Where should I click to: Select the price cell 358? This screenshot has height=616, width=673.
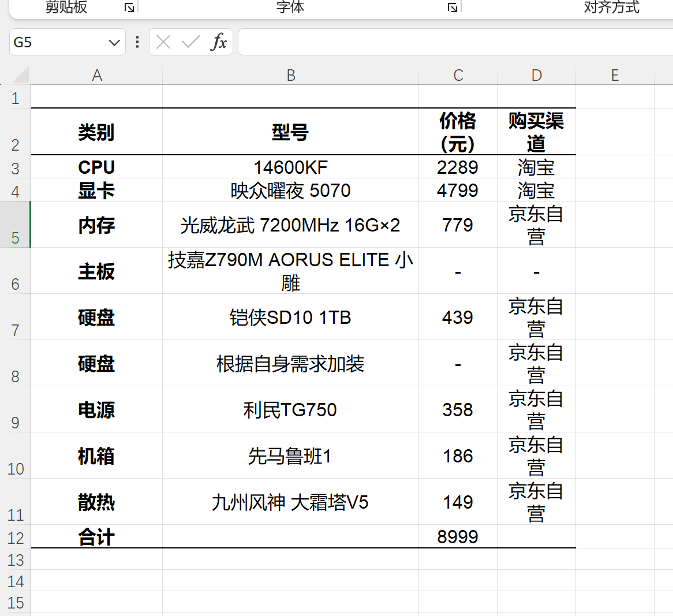click(x=458, y=409)
